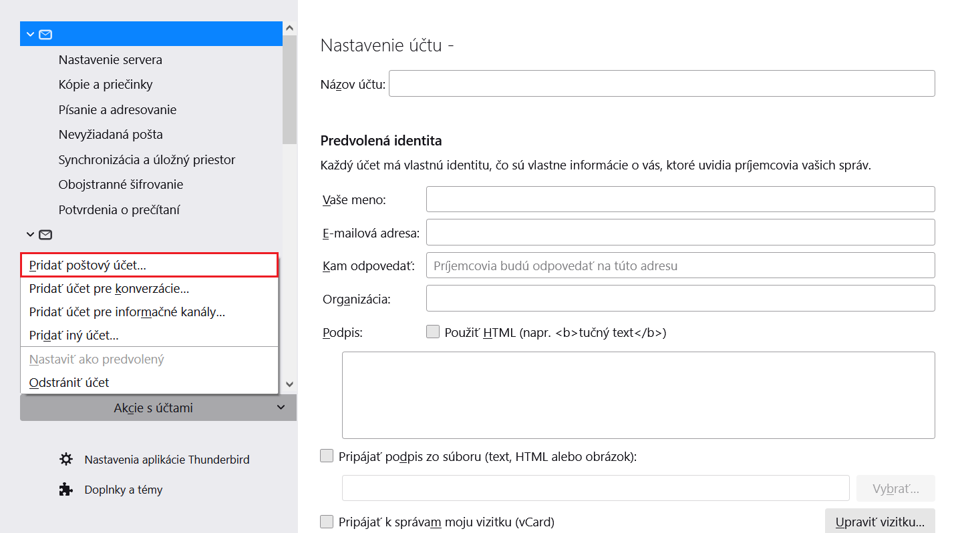Open the Akcie s účtami dropdown
Screen dimensions: 960x533
[158, 408]
